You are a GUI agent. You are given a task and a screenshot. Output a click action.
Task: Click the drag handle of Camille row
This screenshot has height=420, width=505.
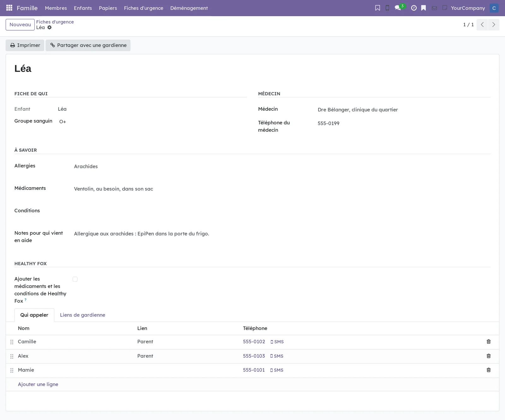pos(12,342)
